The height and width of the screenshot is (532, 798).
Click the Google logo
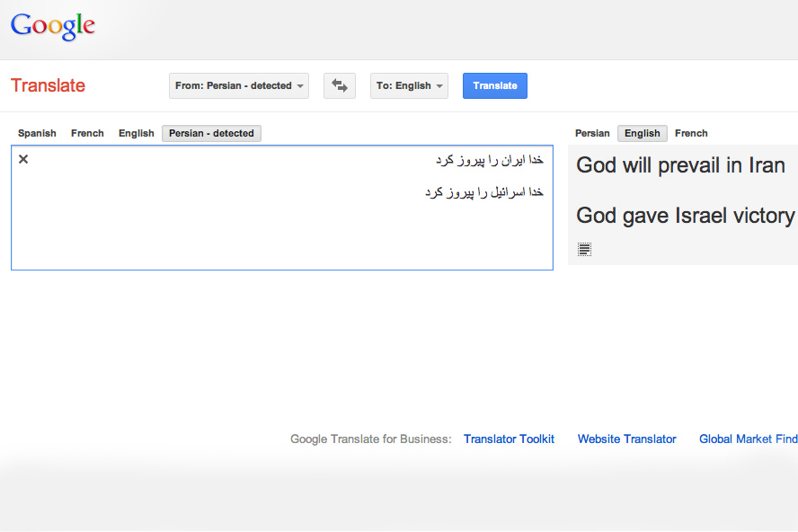(x=53, y=26)
